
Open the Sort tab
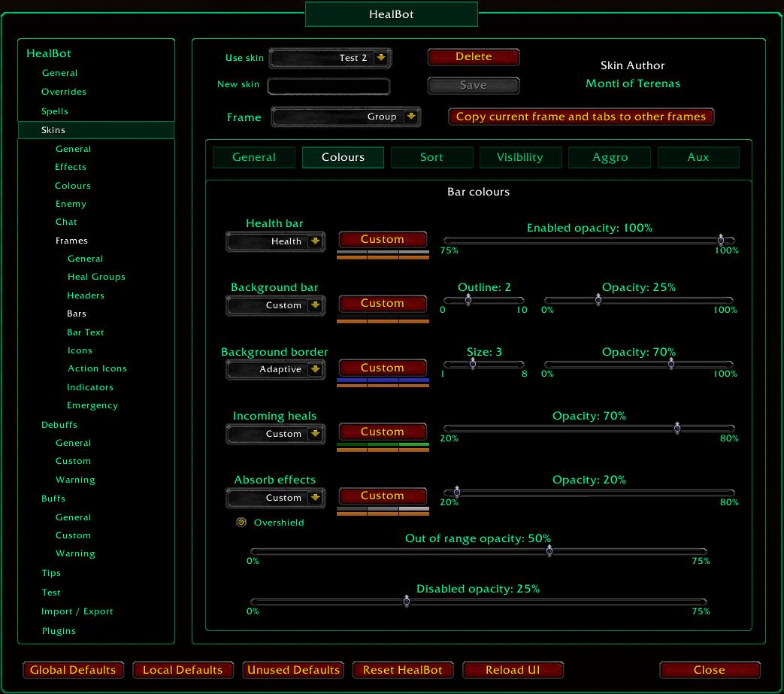point(431,157)
